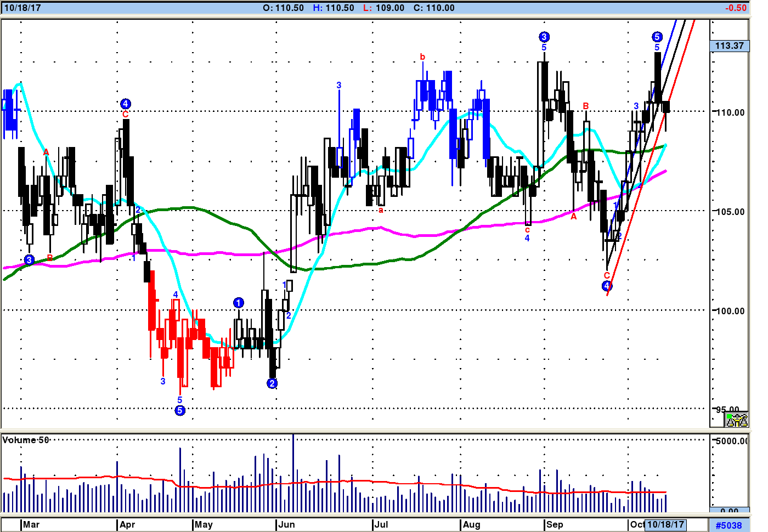Click the Apr label on the time axis
Image resolution: width=768 pixels, height=532 pixels.
click(127, 524)
